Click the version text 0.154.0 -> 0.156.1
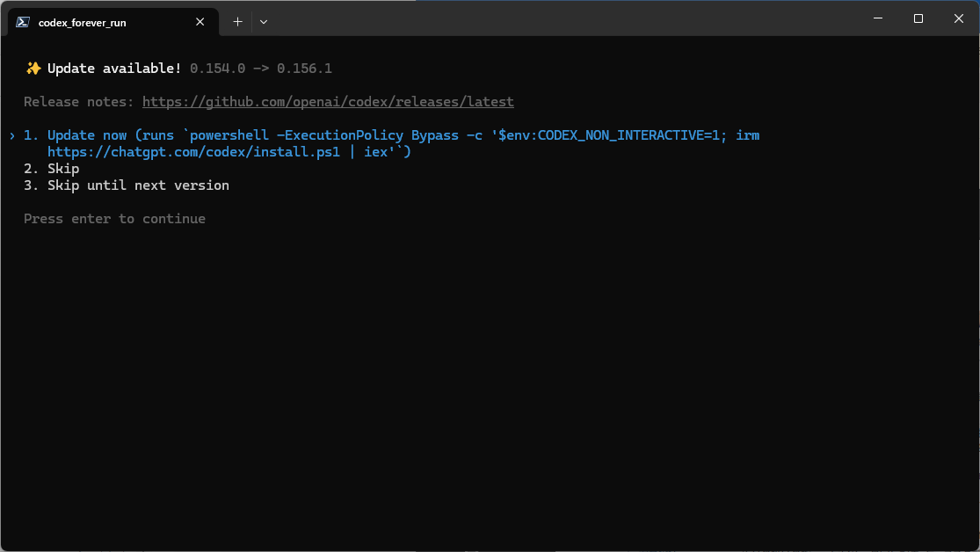The height and width of the screenshot is (552, 980). 261,69
